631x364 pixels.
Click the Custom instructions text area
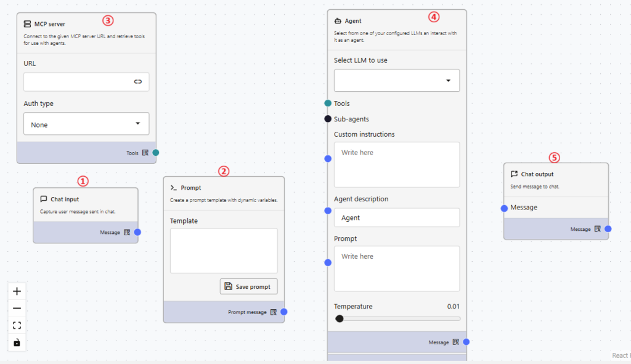pyautogui.click(x=397, y=164)
